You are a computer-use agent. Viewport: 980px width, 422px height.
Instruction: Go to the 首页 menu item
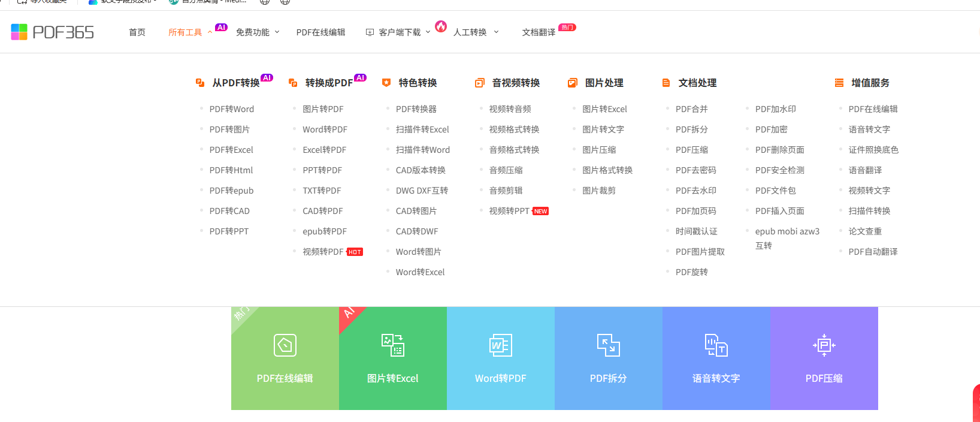(x=137, y=32)
